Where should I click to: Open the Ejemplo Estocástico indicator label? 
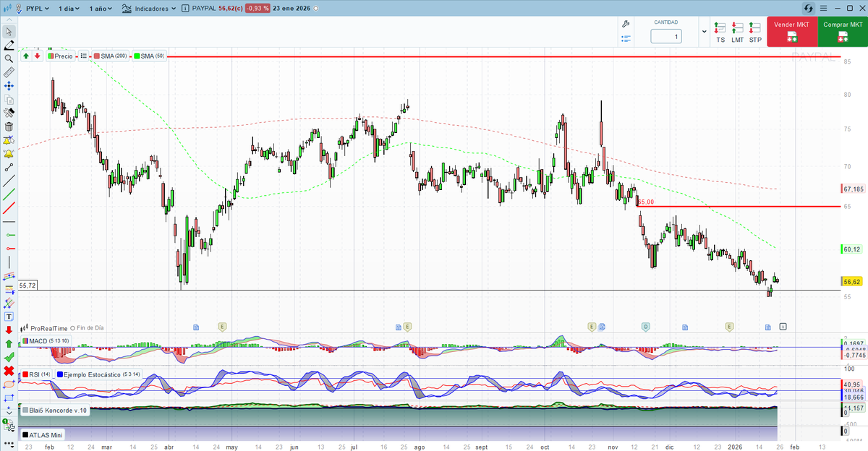(x=98, y=374)
